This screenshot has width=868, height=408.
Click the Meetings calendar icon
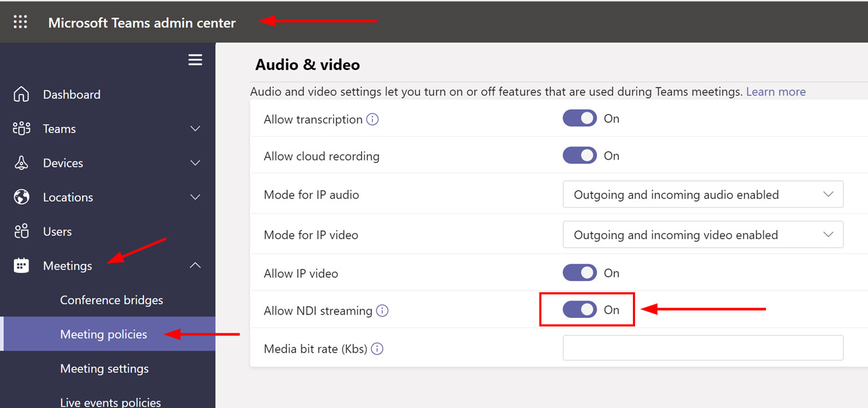[x=21, y=266]
